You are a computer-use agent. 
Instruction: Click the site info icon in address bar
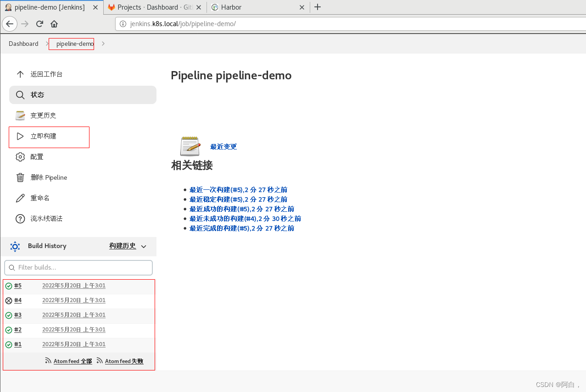[x=123, y=24]
